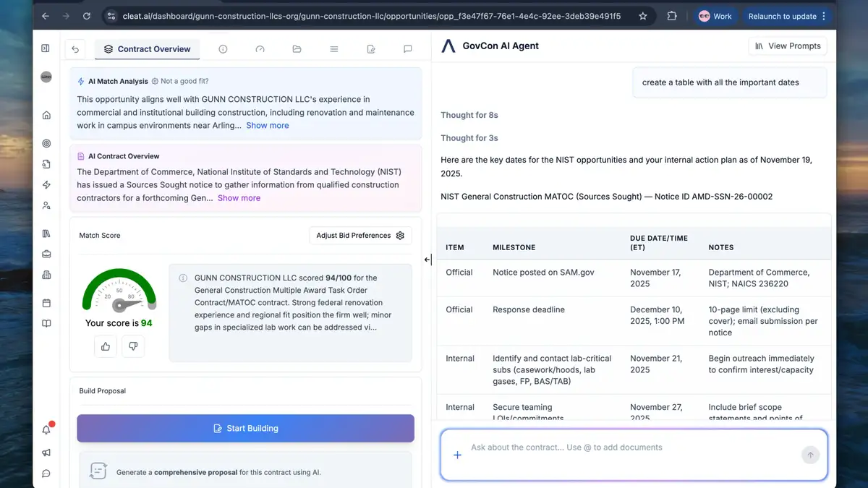Open the megaphone announcements icon

click(x=46, y=453)
